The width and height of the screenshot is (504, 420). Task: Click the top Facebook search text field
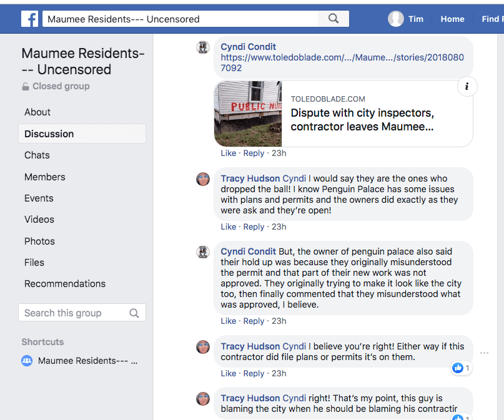[181, 19]
